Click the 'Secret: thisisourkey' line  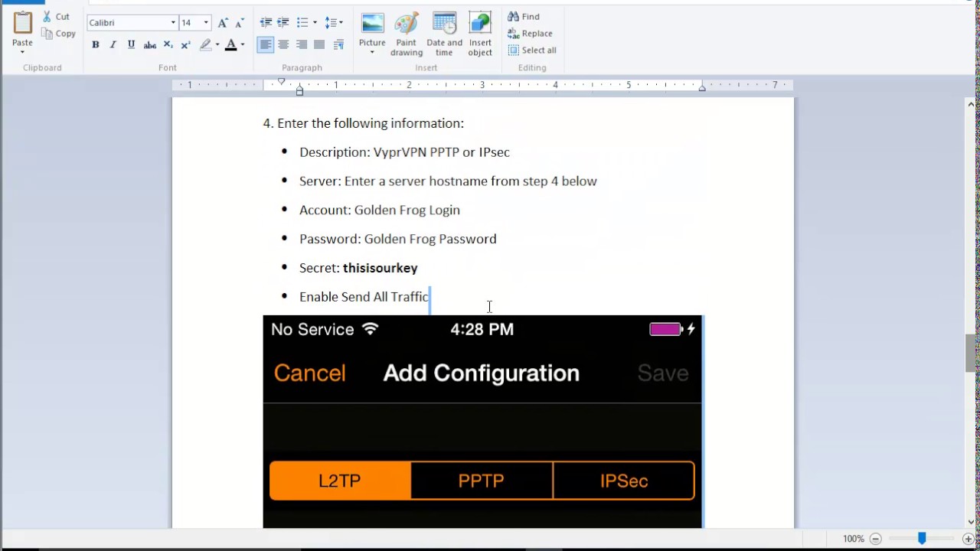tap(358, 268)
